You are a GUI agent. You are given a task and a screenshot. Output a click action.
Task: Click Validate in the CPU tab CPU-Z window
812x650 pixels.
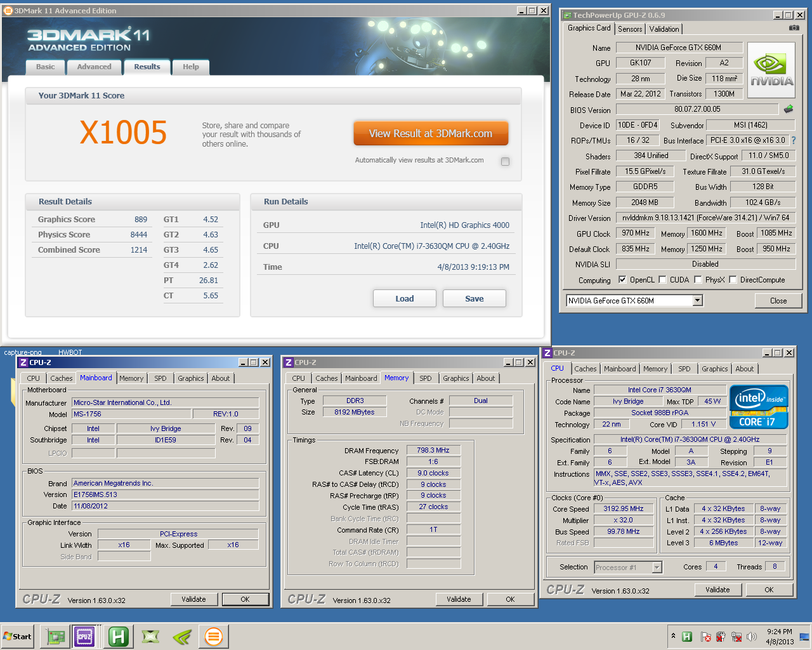click(x=717, y=590)
